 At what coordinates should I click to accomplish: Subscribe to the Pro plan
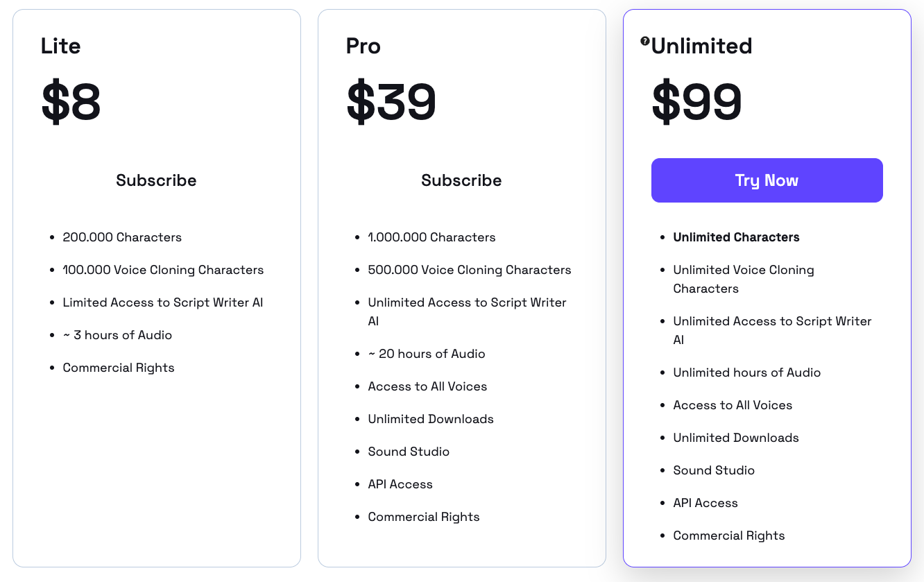(461, 180)
